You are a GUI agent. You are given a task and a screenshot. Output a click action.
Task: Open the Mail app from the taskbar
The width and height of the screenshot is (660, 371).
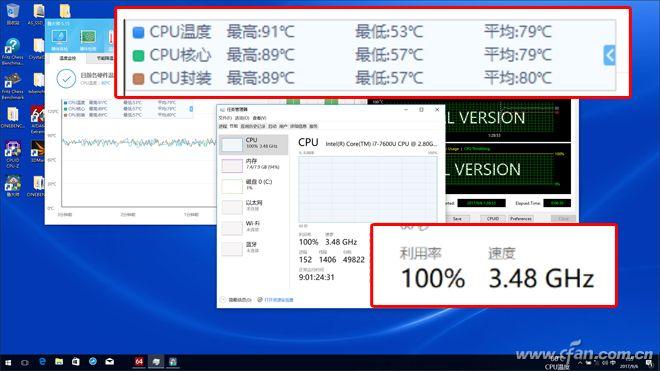click(x=109, y=362)
